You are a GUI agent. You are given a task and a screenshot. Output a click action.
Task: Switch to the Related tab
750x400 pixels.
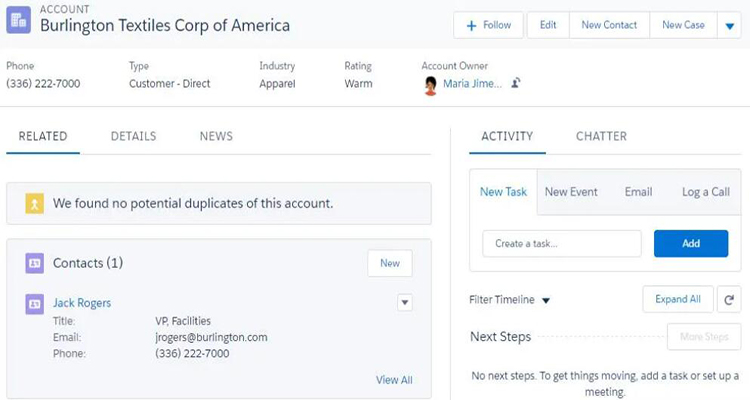(x=43, y=136)
